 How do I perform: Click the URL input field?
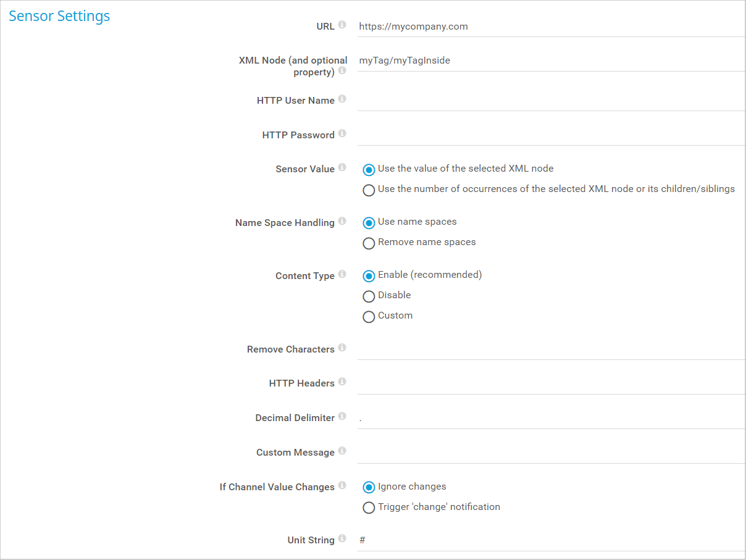pyautogui.click(x=550, y=27)
